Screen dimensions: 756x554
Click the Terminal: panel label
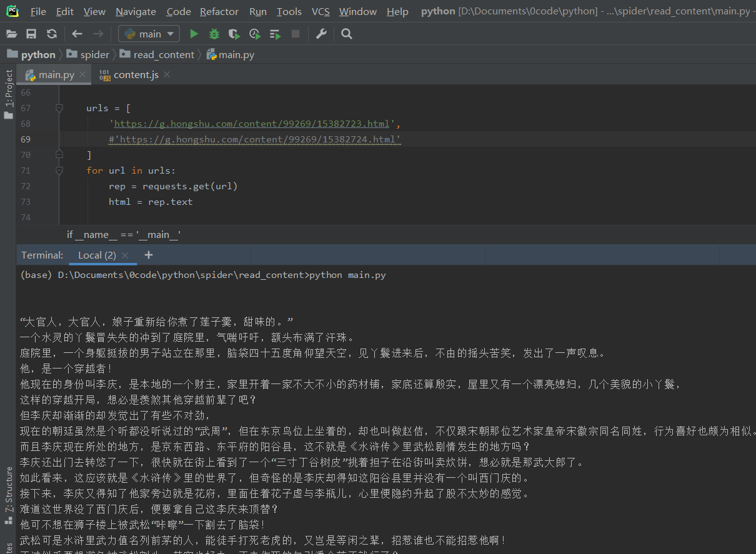[42, 255]
